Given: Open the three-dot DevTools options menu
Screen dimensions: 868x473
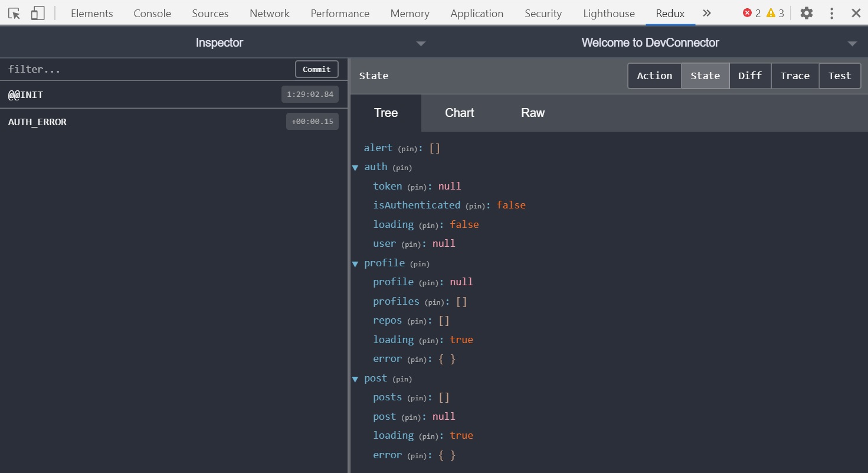Looking at the screenshot, I should point(831,13).
